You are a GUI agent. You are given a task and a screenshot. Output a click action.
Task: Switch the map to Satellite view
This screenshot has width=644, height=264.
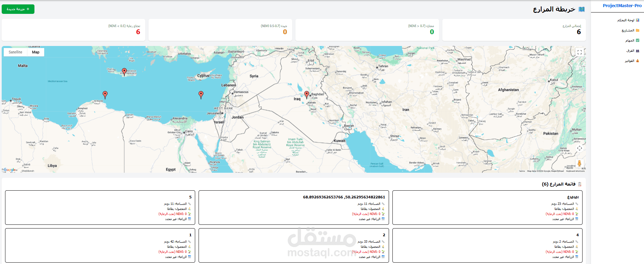point(16,52)
